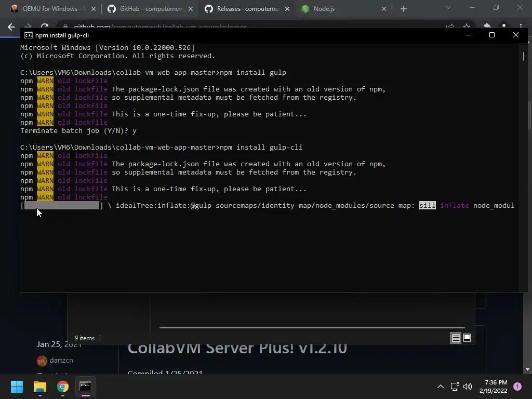This screenshot has height=399, width=532.
Task: Click Microsoft Windows version line
Action: pyautogui.click(x=108, y=47)
